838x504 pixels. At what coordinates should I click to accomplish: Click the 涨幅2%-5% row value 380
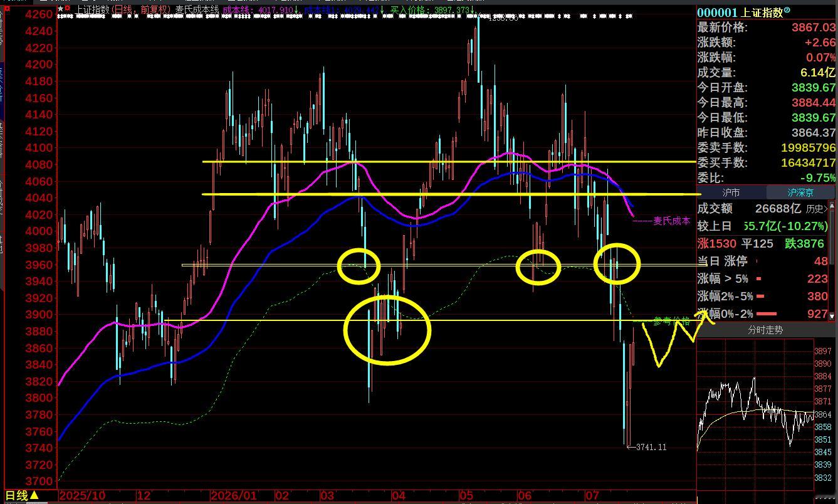click(x=817, y=297)
